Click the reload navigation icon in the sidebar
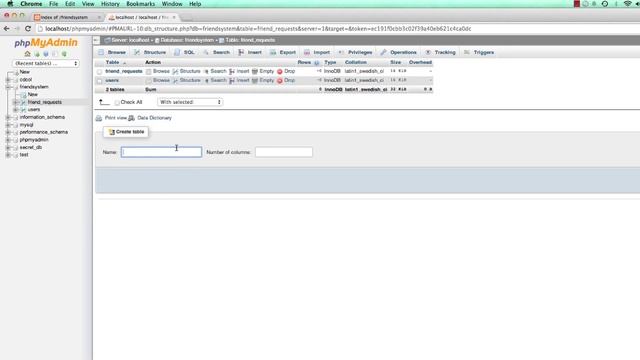Viewport: 640px width, 360px height. (64, 54)
